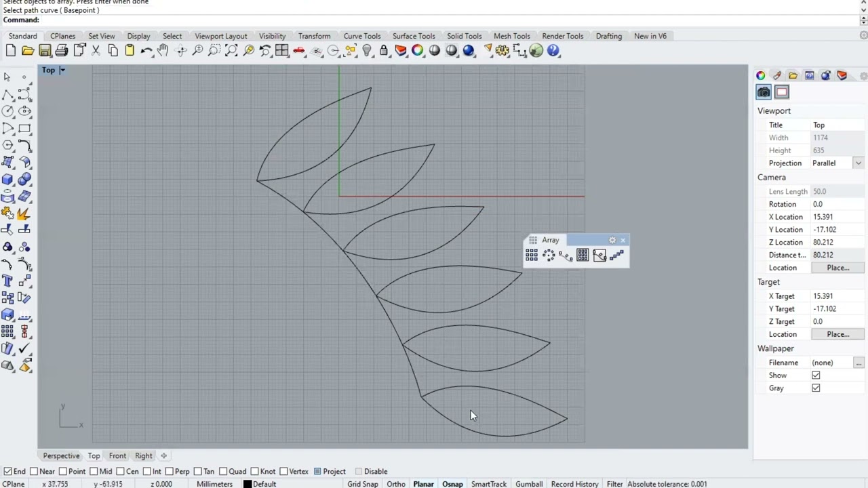The height and width of the screenshot is (488, 868).
Task: Edit the camera Rotation value field
Action: pyautogui.click(x=837, y=204)
